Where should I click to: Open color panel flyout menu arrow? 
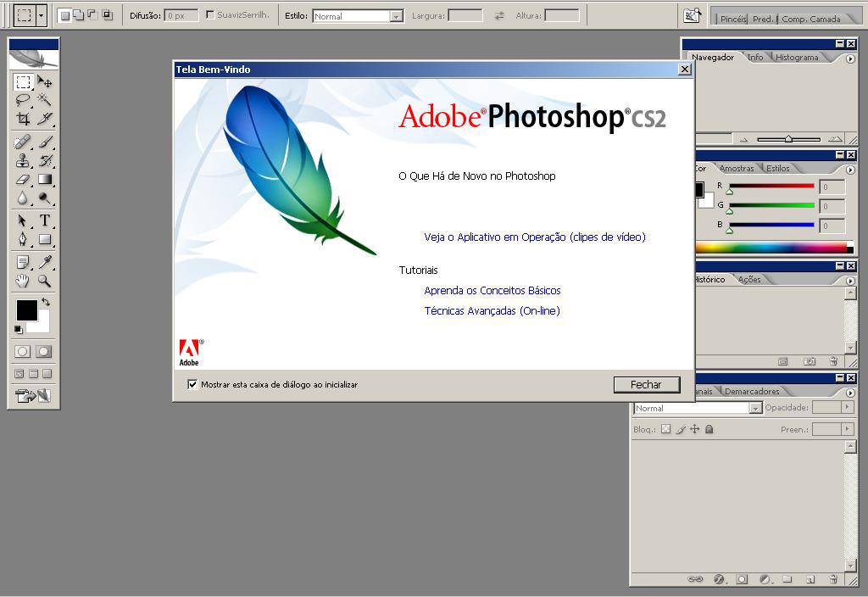tap(851, 170)
